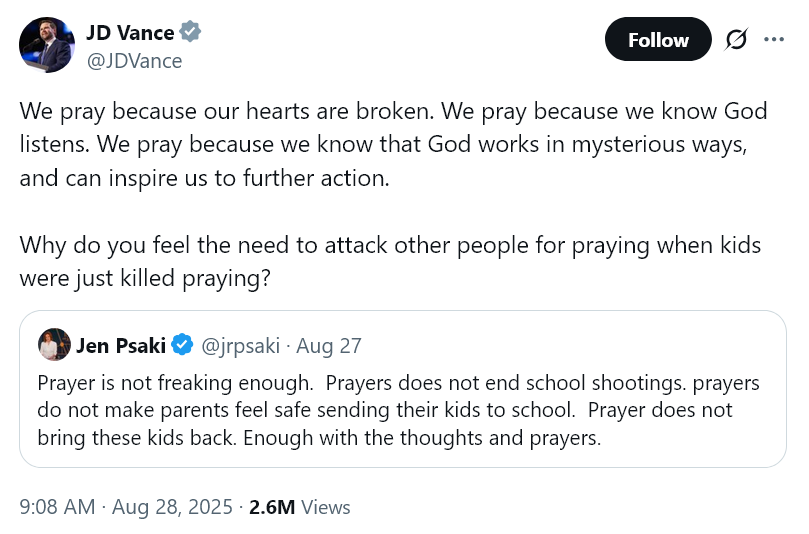Viewport: 809px width, 534px height.
Task: Click Jen Psaki's small avatar image
Action: point(54,345)
